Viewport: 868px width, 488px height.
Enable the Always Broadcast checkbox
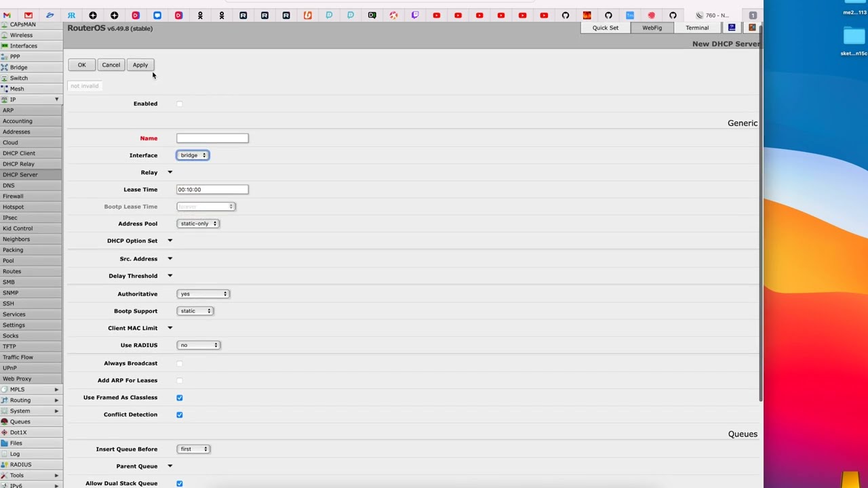[x=180, y=363]
